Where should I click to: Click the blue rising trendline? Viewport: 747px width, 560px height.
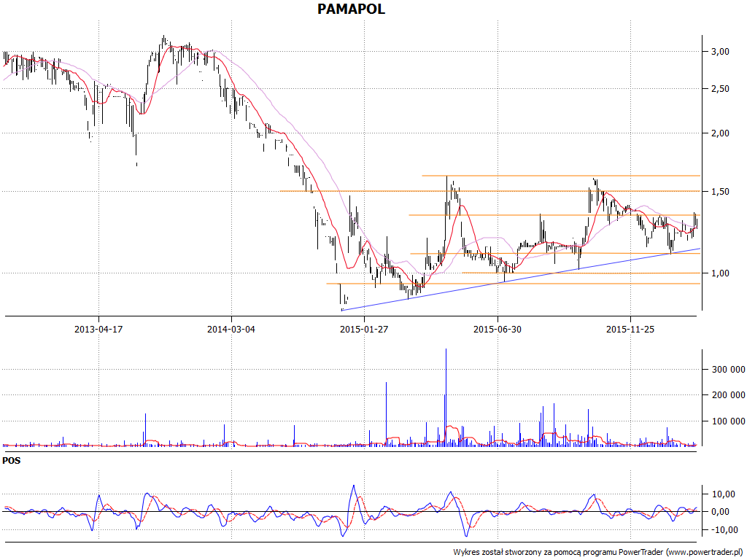click(x=521, y=279)
